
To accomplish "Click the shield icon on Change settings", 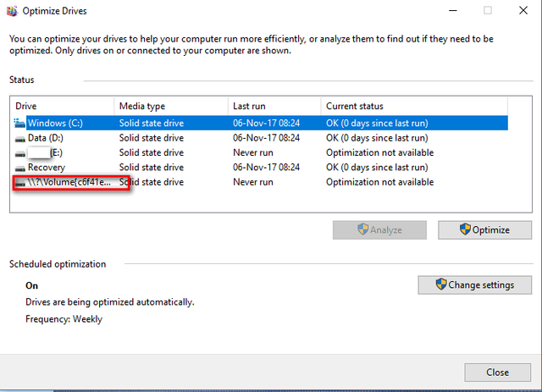I will [x=441, y=284].
